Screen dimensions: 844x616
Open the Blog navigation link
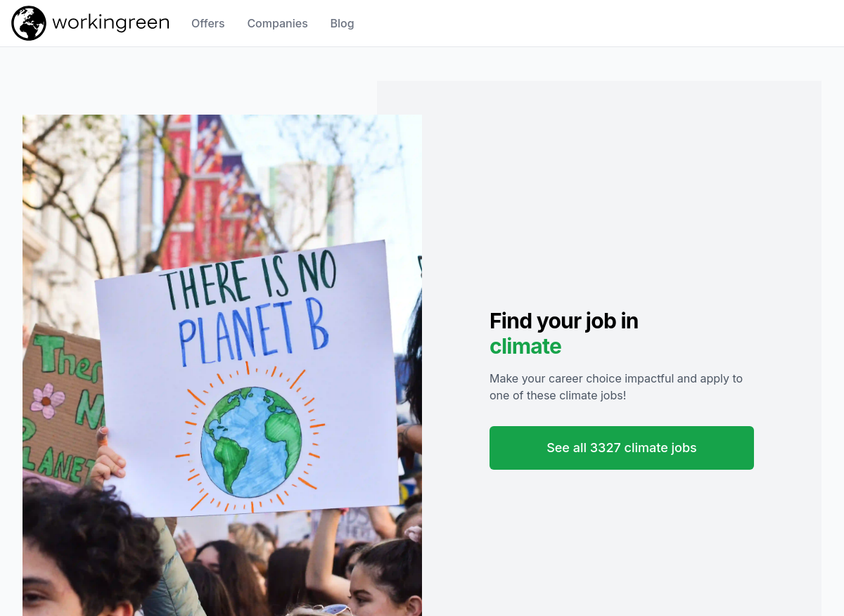coord(342,23)
